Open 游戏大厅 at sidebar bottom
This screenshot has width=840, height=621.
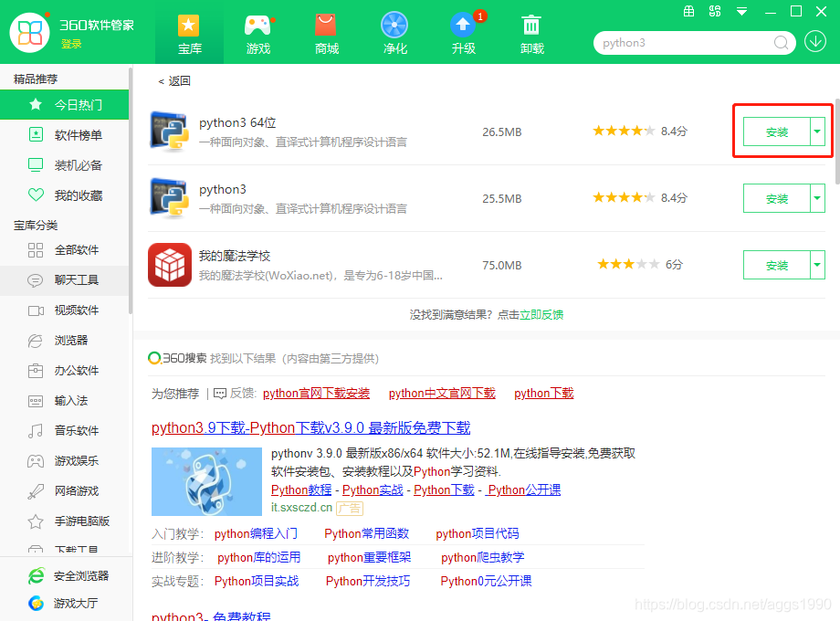[x=63, y=604]
